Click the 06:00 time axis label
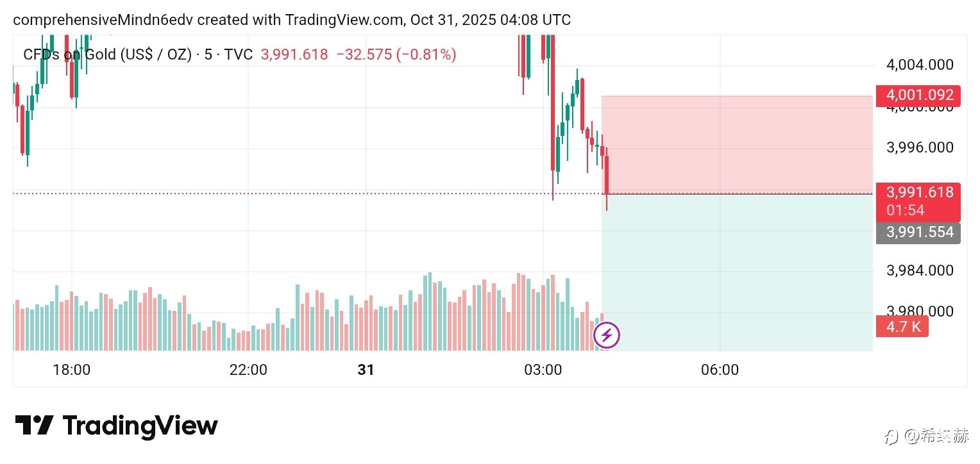Image resolution: width=980 pixels, height=464 pixels. click(x=720, y=370)
